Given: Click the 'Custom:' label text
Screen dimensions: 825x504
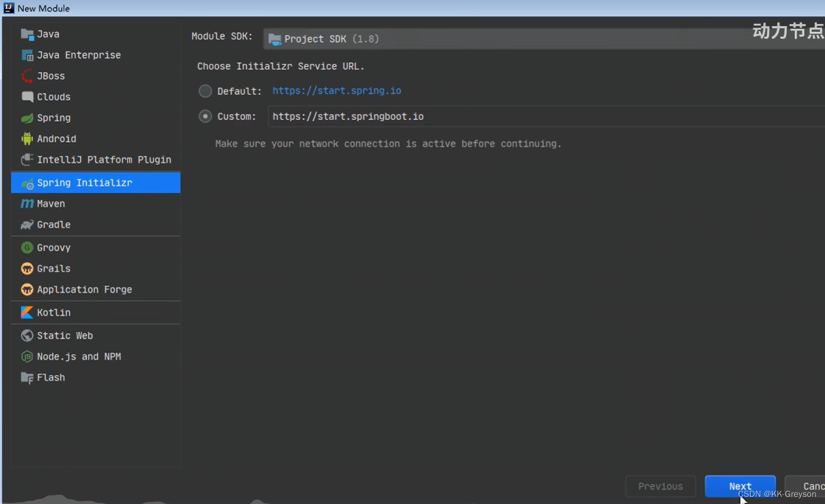Looking at the screenshot, I should 237,116.
